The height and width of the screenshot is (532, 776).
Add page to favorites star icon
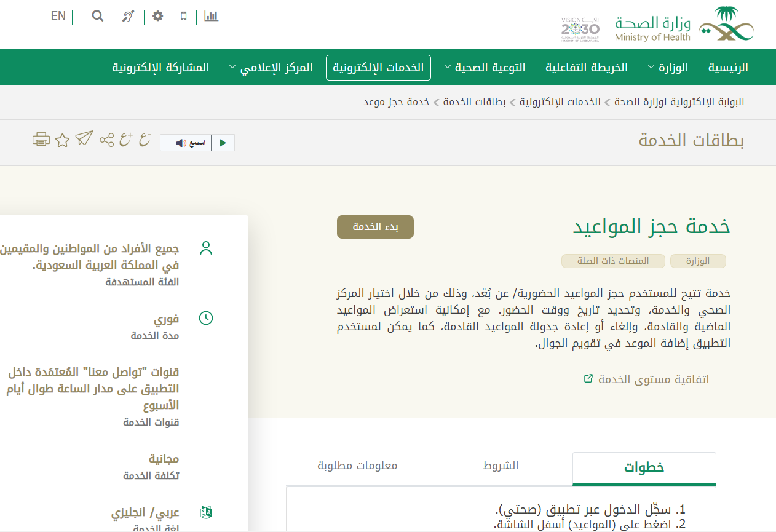[x=62, y=140]
